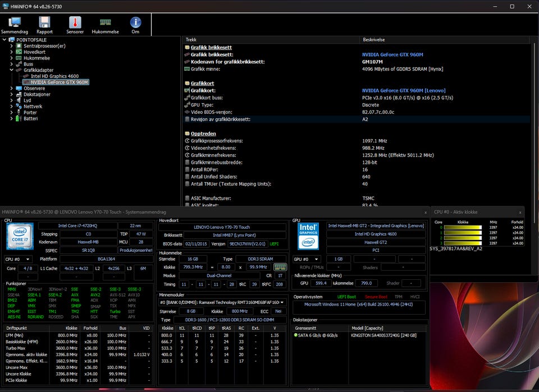Expand the Hukommelse tree node
This screenshot has height=392, width=539.
point(11,58)
